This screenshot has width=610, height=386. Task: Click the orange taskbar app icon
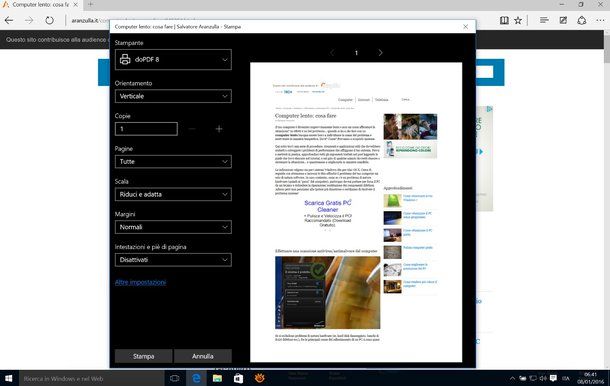coord(259,378)
